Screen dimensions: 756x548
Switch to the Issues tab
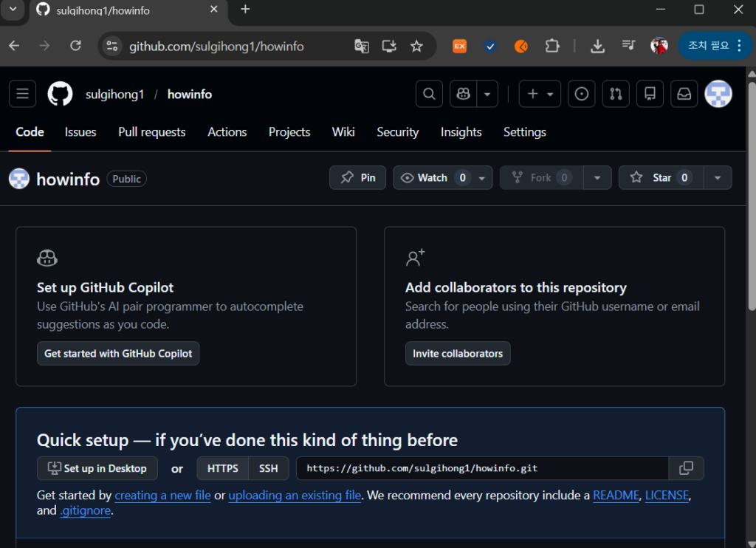(x=80, y=132)
